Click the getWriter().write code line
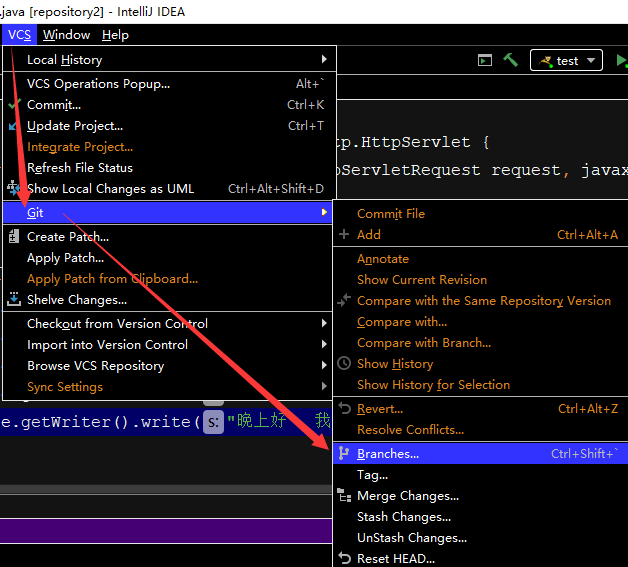The height and width of the screenshot is (567, 628). pyautogui.click(x=166, y=422)
